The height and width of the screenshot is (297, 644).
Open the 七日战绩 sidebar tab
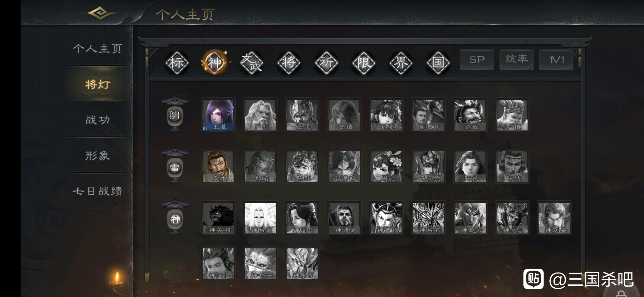[x=97, y=191]
